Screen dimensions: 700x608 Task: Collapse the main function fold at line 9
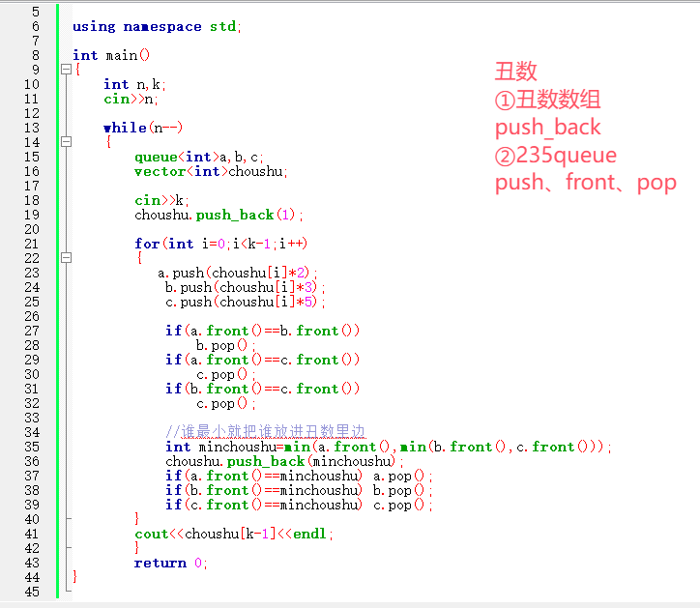(66, 70)
